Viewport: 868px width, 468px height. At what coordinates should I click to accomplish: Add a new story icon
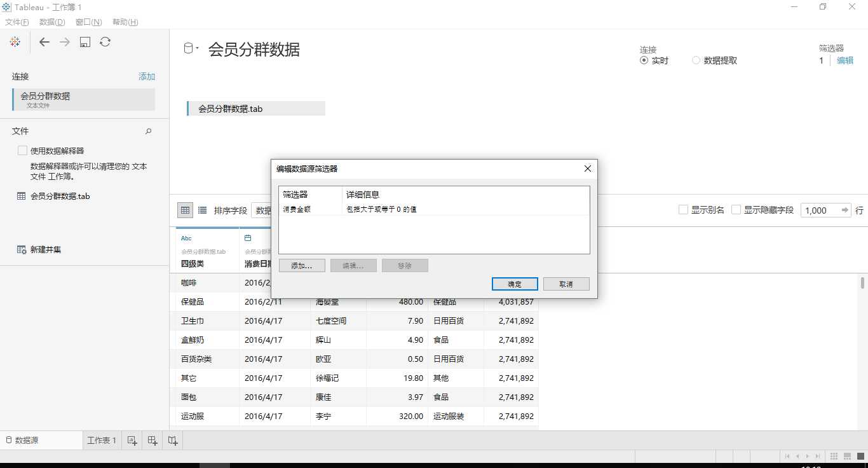[x=173, y=440]
